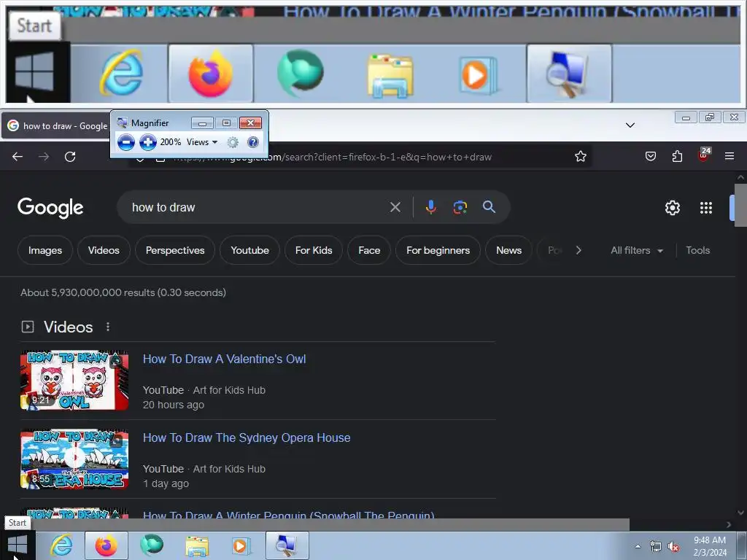
Task: Search by image with Google Lens
Action: (x=460, y=207)
